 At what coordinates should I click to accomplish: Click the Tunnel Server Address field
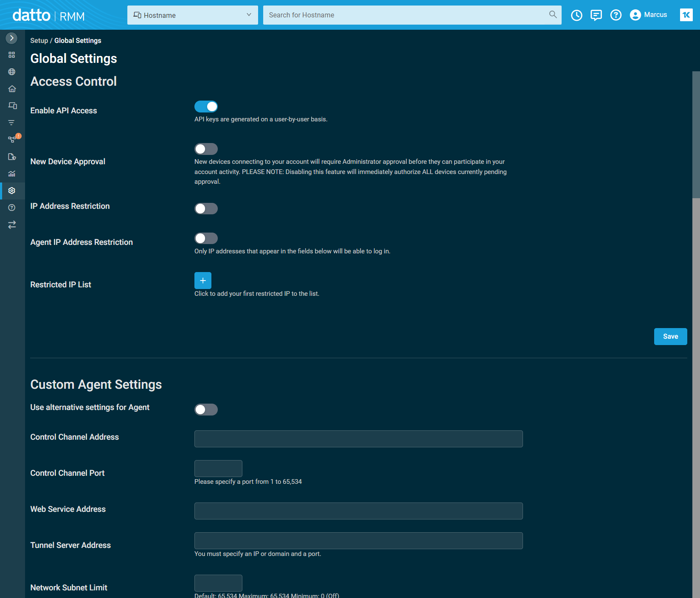coord(359,541)
